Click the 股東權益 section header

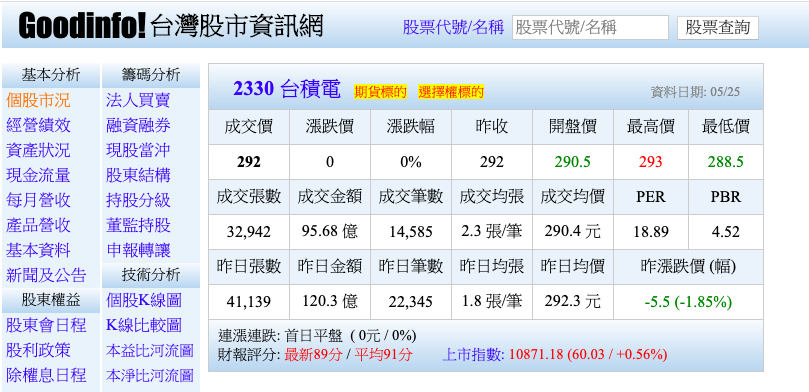[x=51, y=300]
